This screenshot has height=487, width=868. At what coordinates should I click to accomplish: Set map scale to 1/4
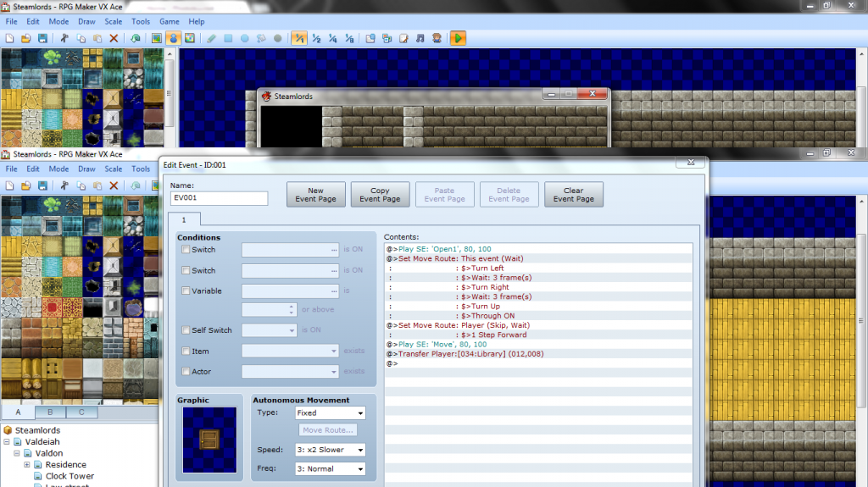coord(332,38)
